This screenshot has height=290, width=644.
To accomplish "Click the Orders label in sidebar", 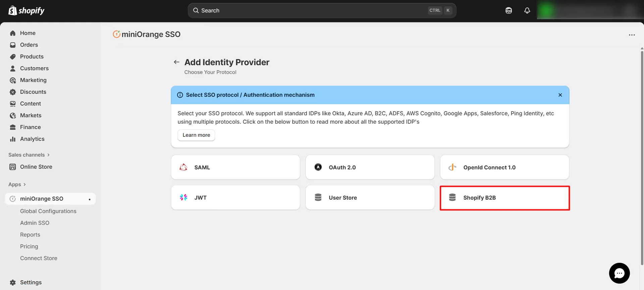I will [x=29, y=45].
